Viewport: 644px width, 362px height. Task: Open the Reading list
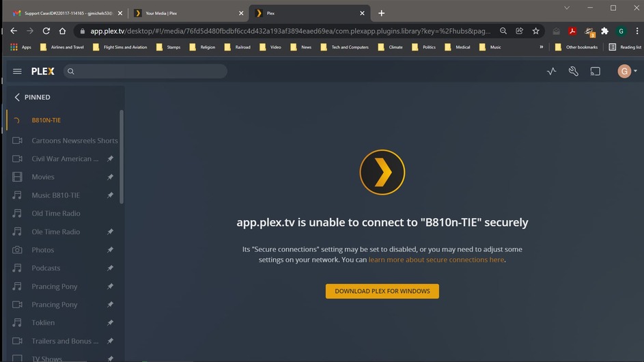click(625, 47)
